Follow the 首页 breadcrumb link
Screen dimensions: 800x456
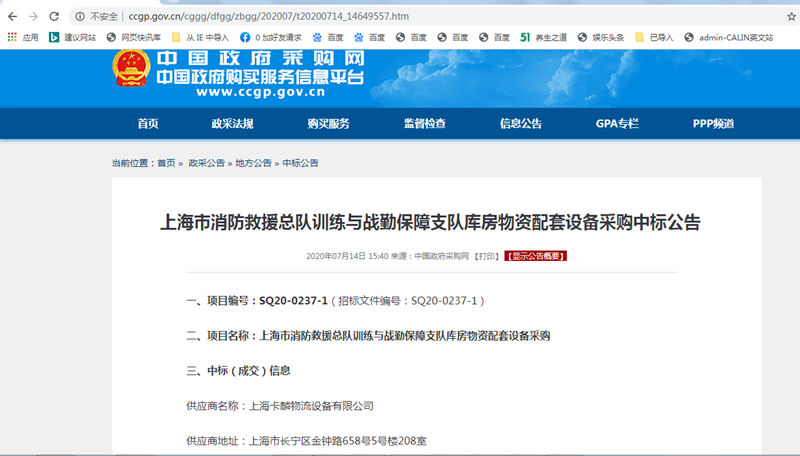[x=166, y=163]
